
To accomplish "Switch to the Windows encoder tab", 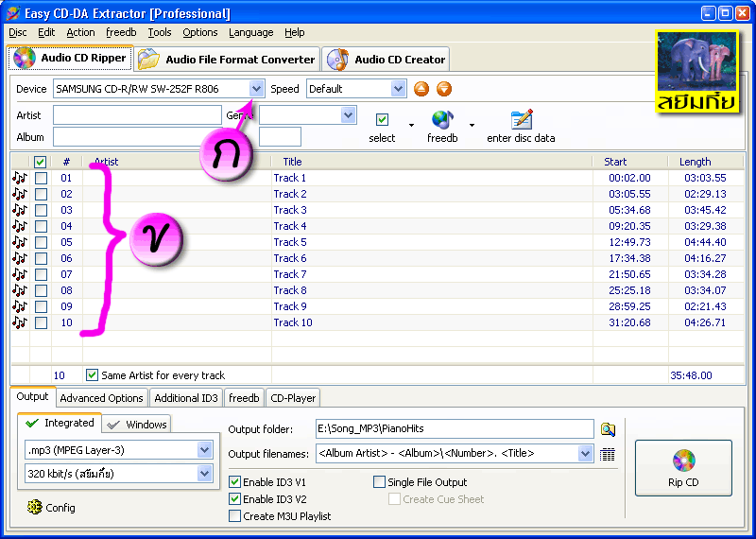I will (137, 425).
